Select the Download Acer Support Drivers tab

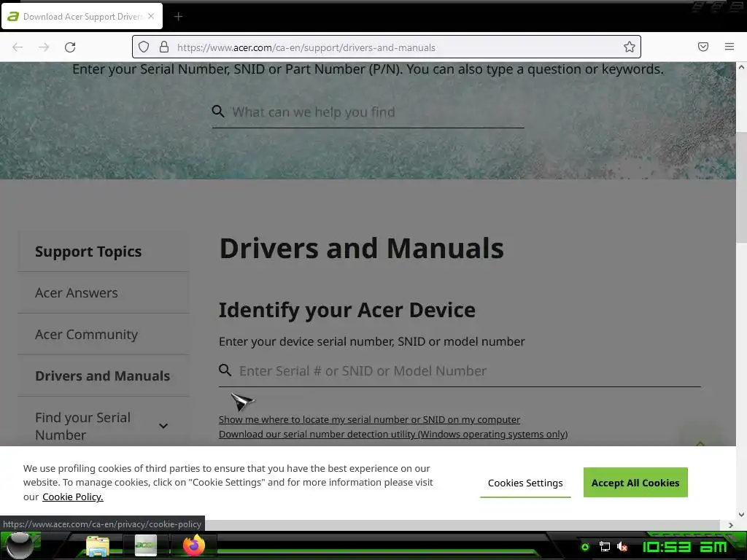tap(82, 16)
